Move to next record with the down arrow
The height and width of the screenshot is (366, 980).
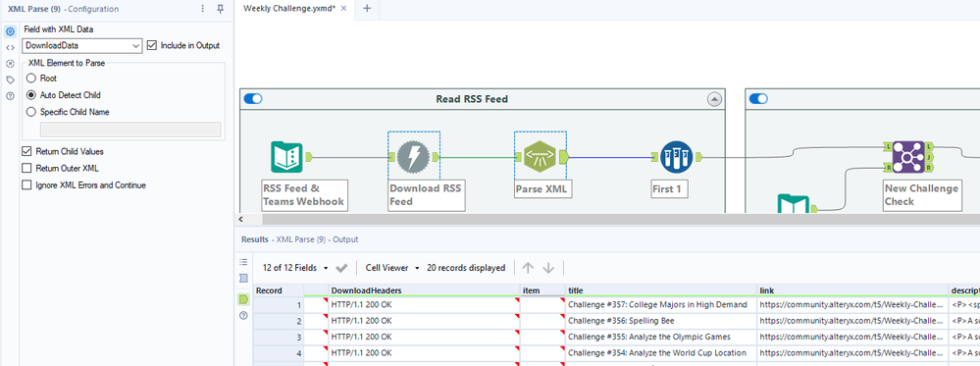pos(548,268)
